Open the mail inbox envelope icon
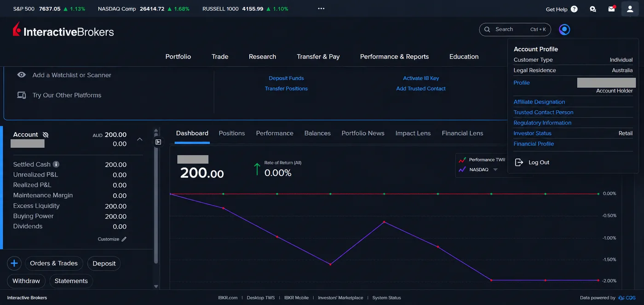 611,9
